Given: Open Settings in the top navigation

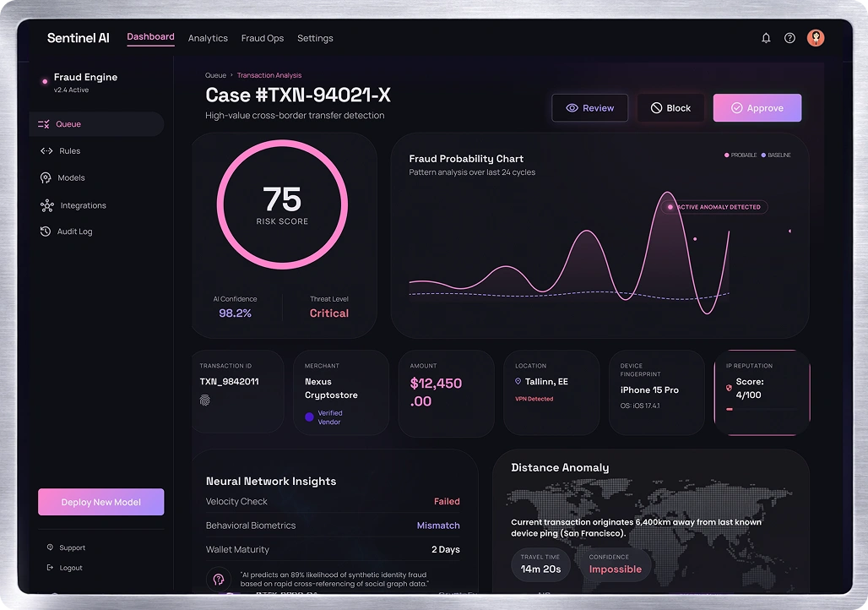Looking at the screenshot, I should (315, 39).
